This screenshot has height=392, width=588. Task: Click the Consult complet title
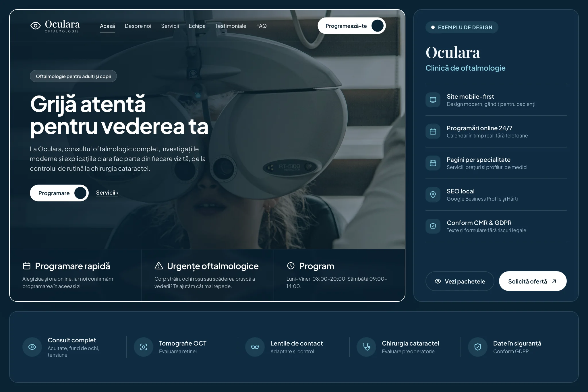pos(72,340)
